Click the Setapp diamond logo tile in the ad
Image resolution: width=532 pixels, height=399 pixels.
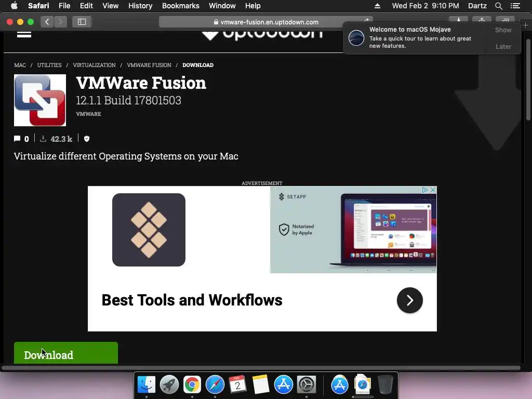coord(149,230)
